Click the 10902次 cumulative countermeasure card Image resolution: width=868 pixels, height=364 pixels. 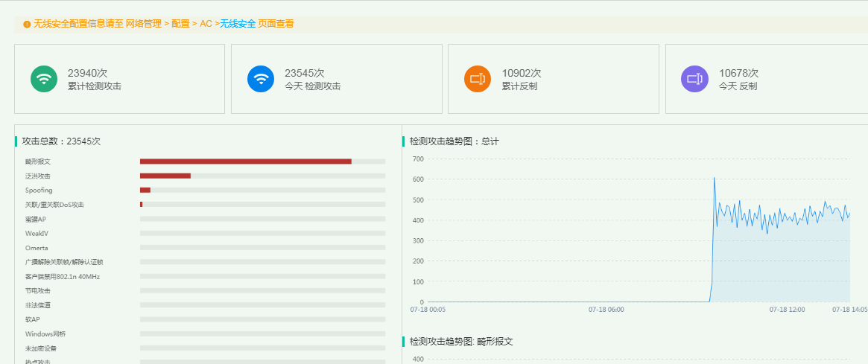pyautogui.click(x=553, y=79)
